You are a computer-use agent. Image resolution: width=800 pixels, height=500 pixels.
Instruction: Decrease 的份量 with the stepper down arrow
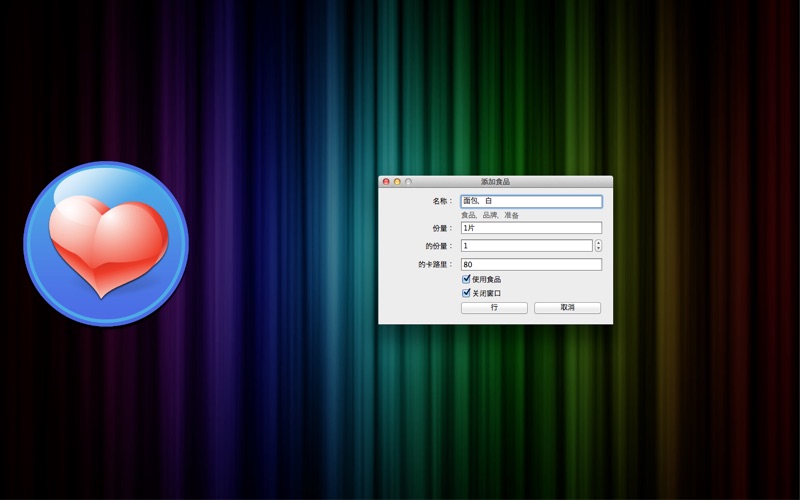tap(598, 248)
